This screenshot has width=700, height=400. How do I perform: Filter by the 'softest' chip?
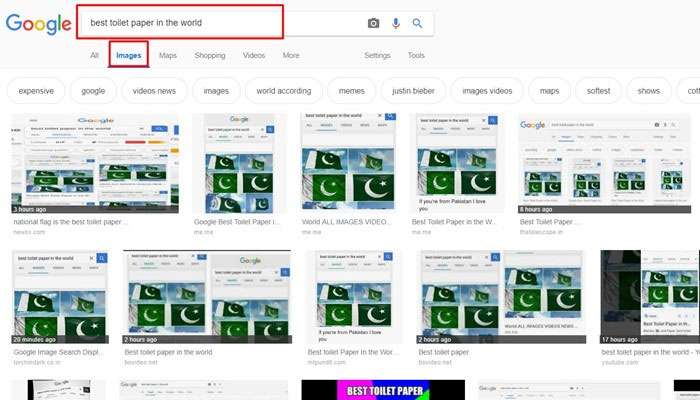click(x=599, y=91)
